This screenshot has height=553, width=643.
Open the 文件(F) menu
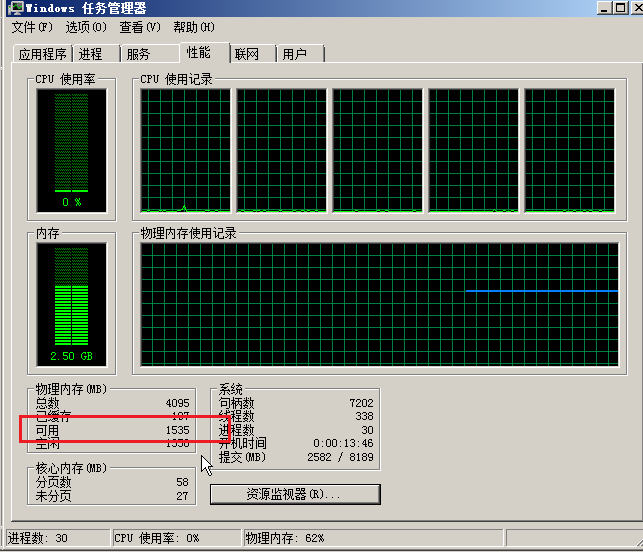(32, 27)
